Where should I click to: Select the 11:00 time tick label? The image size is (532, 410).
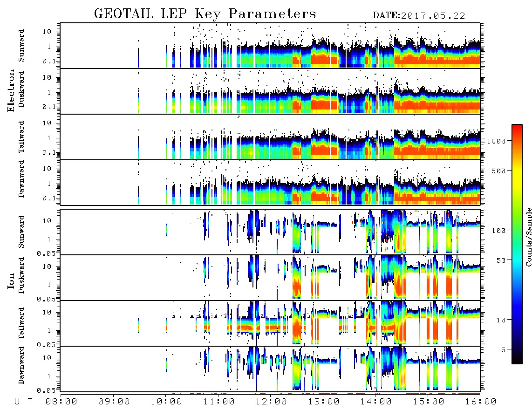coord(219,402)
